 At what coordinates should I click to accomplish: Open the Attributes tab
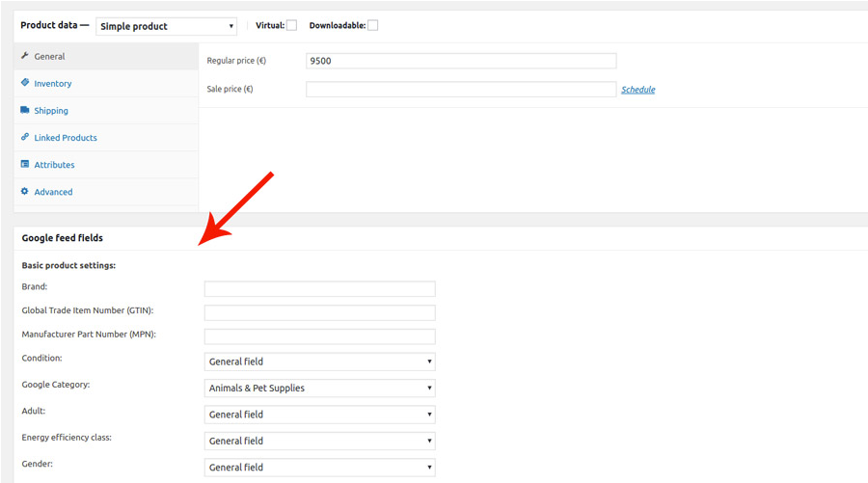[106, 165]
